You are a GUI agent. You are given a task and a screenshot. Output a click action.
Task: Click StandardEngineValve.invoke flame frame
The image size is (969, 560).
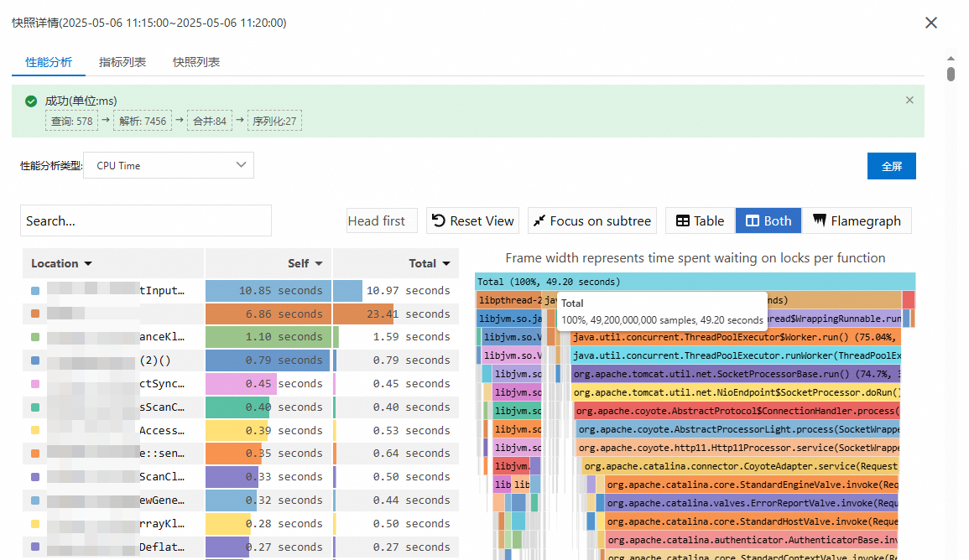coord(752,485)
